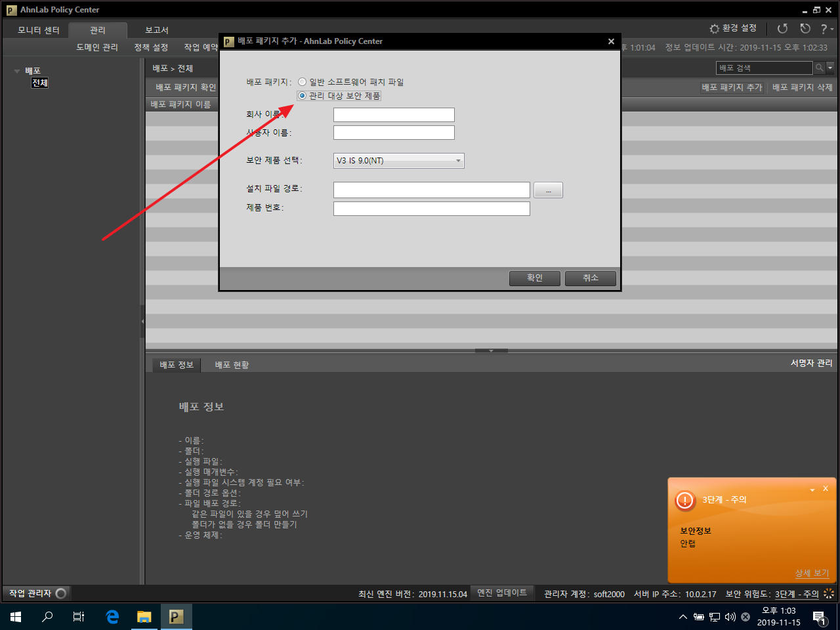
Task: Click the network tray icon
Action: click(714, 617)
